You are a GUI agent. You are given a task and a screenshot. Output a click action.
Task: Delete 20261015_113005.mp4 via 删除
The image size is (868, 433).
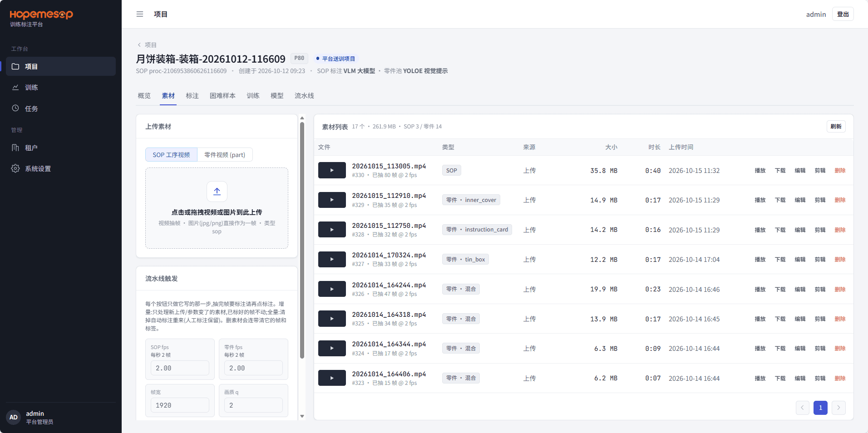840,171
